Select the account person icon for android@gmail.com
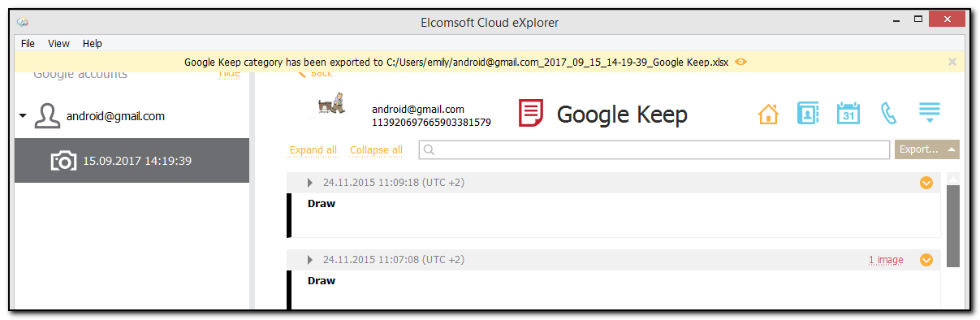Screen dimensions: 980x320 pos(47,116)
